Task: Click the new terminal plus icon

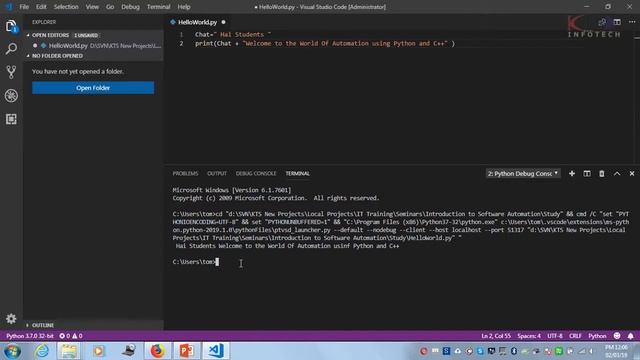Action: [x=572, y=173]
